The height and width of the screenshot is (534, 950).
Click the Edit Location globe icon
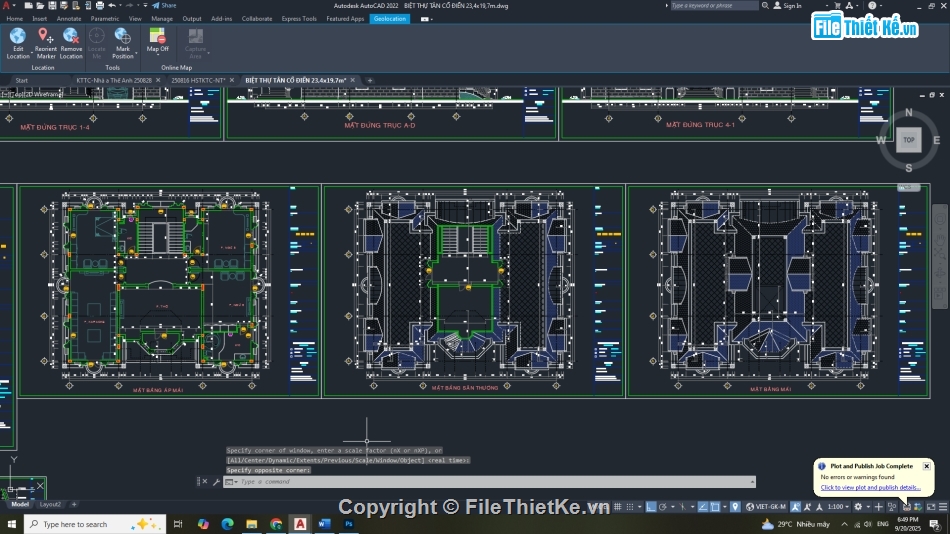pos(18,37)
